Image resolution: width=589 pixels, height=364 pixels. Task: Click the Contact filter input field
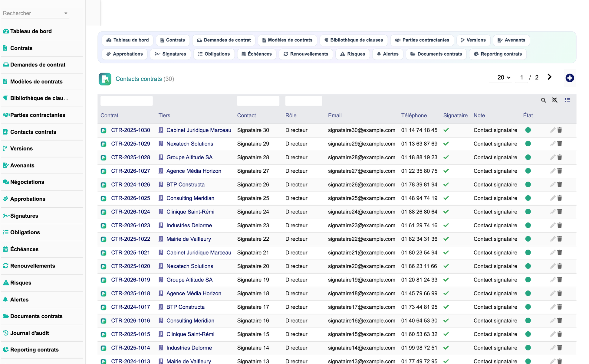click(258, 101)
